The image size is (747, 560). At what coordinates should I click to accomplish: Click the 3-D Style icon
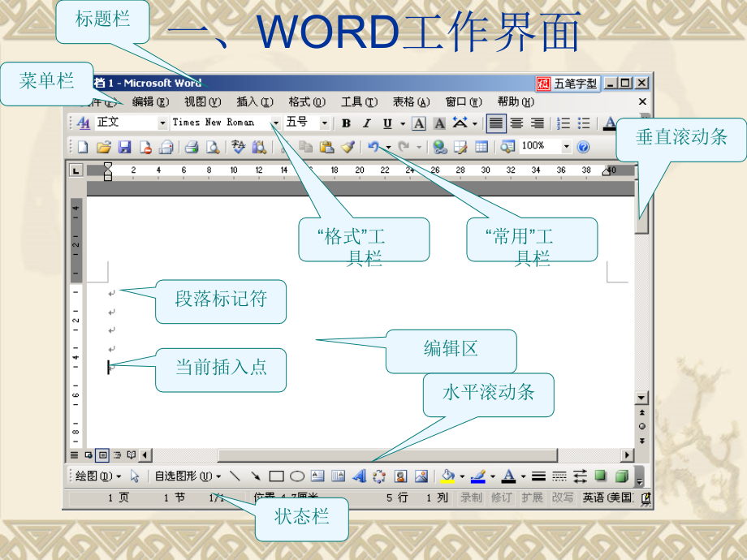point(622,476)
